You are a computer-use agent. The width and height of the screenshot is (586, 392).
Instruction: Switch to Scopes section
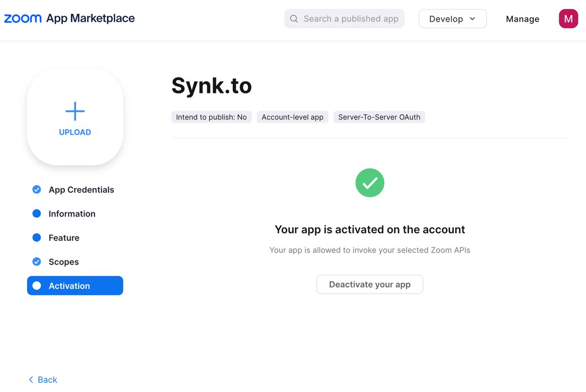click(x=64, y=262)
